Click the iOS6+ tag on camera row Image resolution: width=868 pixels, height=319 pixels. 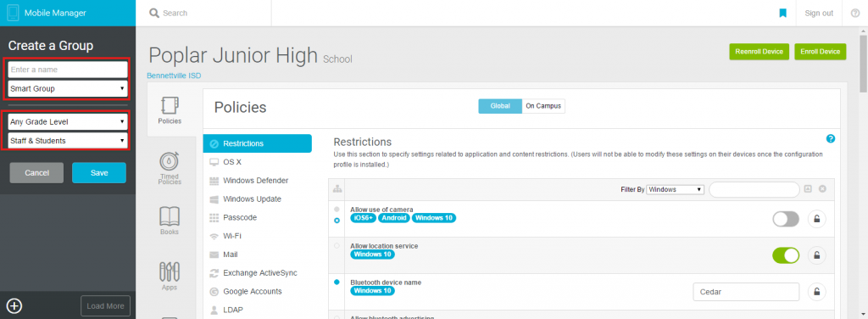point(364,218)
